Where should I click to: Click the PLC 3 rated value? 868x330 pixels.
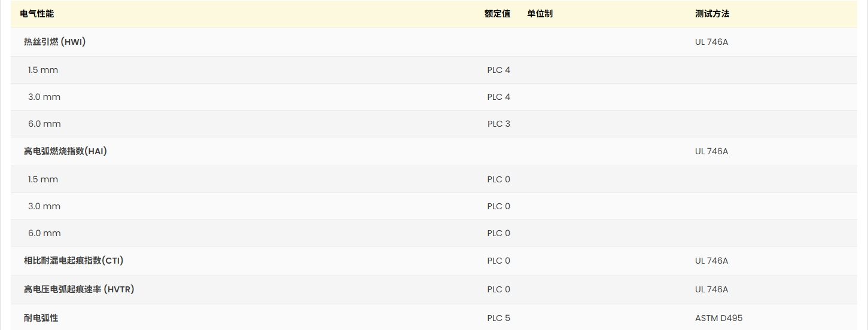[498, 124]
